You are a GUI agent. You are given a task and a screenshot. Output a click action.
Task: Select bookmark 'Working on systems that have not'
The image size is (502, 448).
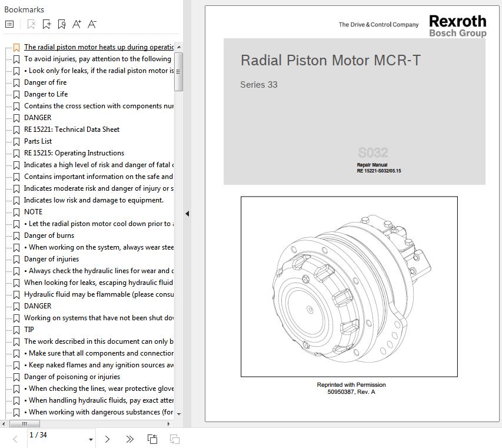pos(99,318)
